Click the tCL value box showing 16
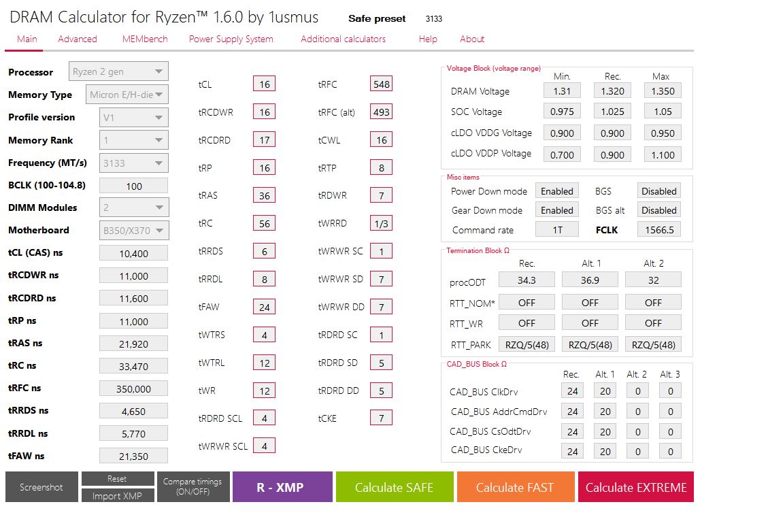The image size is (768, 532). pos(265,84)
